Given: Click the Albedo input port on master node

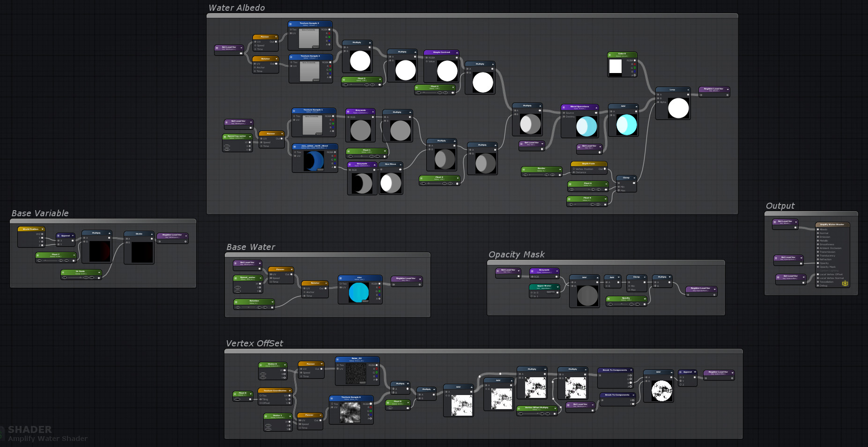Looking at the screenshot, I should point(818,230).
